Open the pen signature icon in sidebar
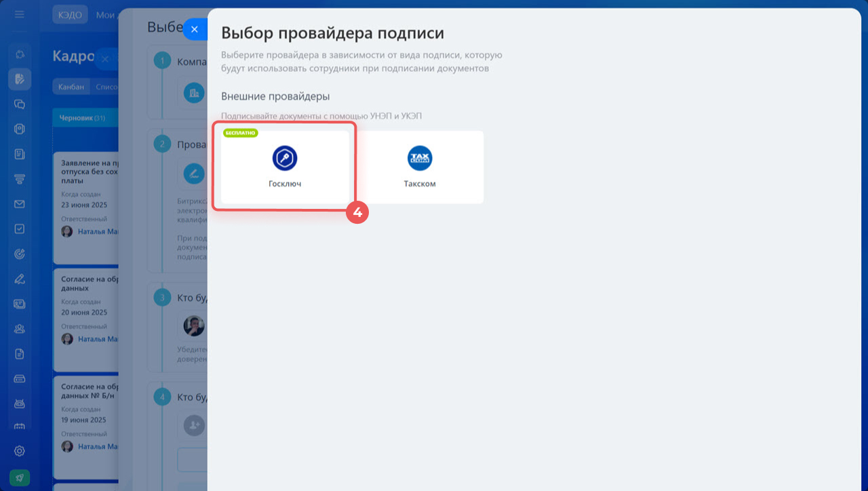 tap(20, 279)
